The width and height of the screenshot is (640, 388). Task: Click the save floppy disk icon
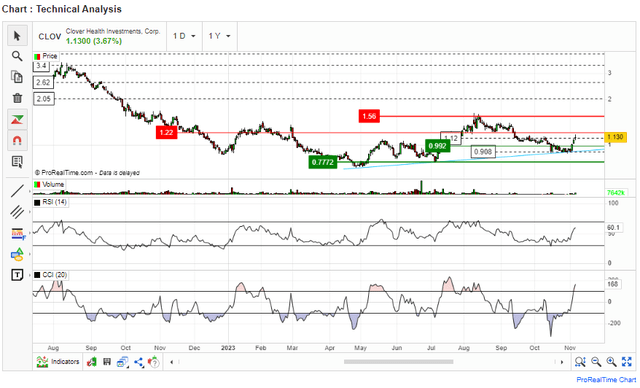(107, 362)
